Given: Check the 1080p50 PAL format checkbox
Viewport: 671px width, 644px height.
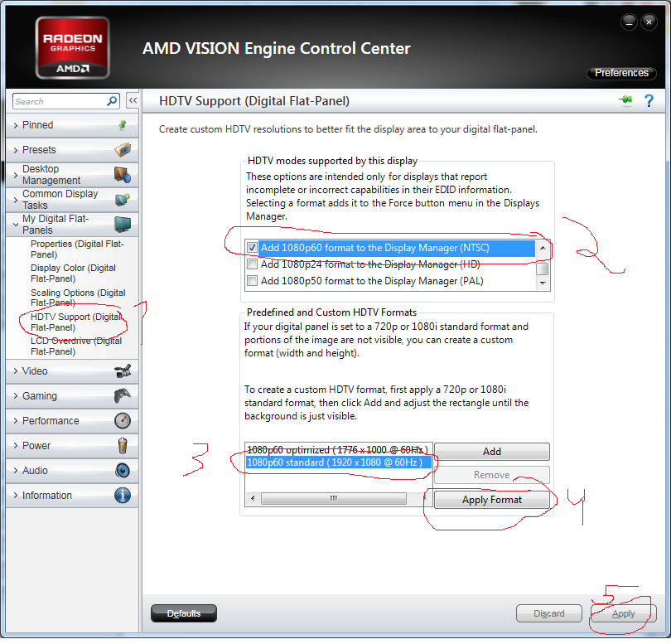Looking at the screenshot, I should coord(252,281).
